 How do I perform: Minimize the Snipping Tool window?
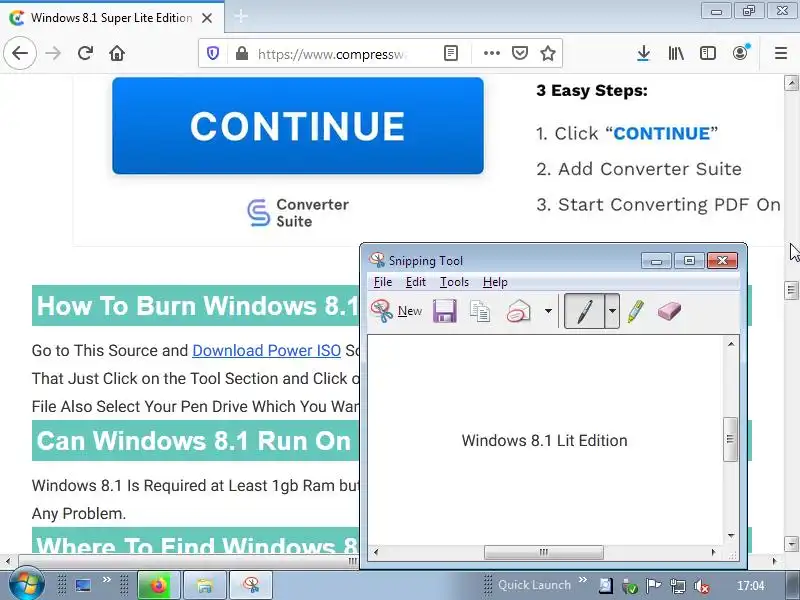click(x=657, y=261)
